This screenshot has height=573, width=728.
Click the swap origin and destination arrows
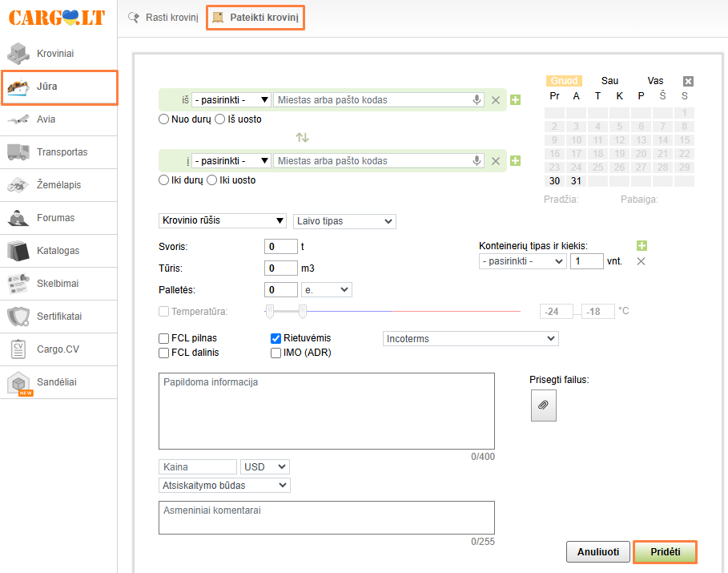pyautogui.click(x=302, y=138)
